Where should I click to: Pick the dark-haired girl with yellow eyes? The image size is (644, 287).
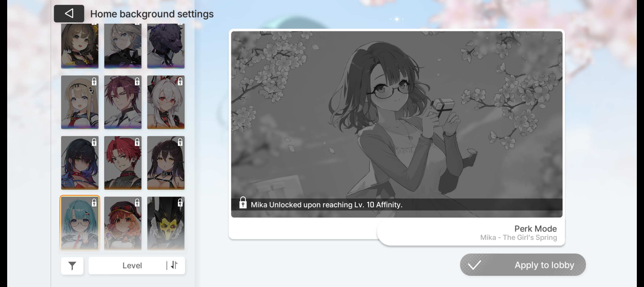click(x=166, y=163)
